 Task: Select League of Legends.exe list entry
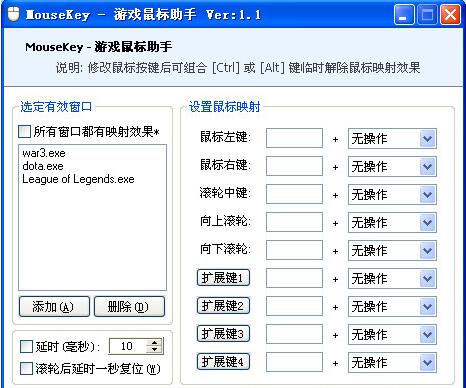pyautogui.click(x=78, y=179)
